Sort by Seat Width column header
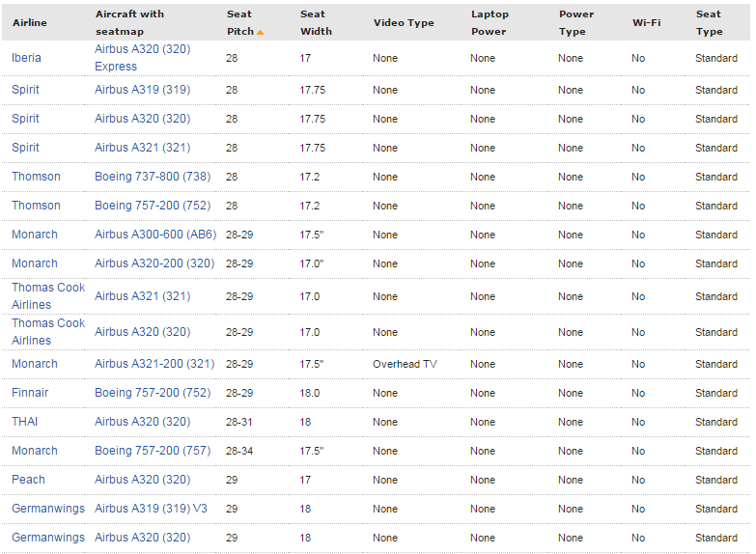 click(316, 22)
